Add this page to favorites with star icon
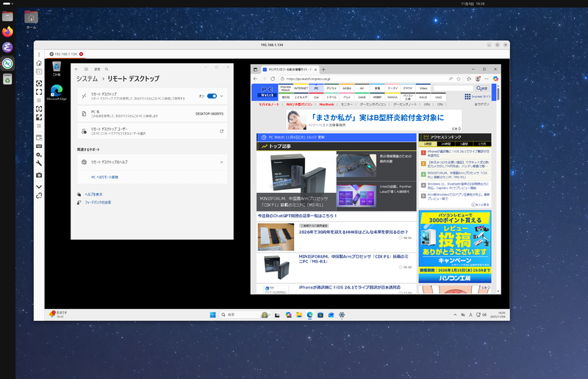This screenshot has width=588, height=379. [x=459, y=79]
